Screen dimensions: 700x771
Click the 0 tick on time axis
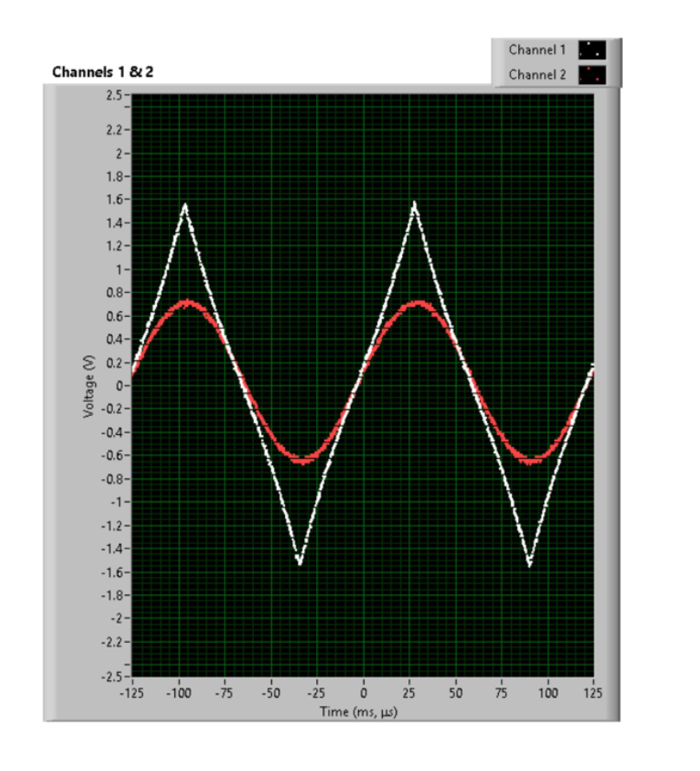coord(363,694)
